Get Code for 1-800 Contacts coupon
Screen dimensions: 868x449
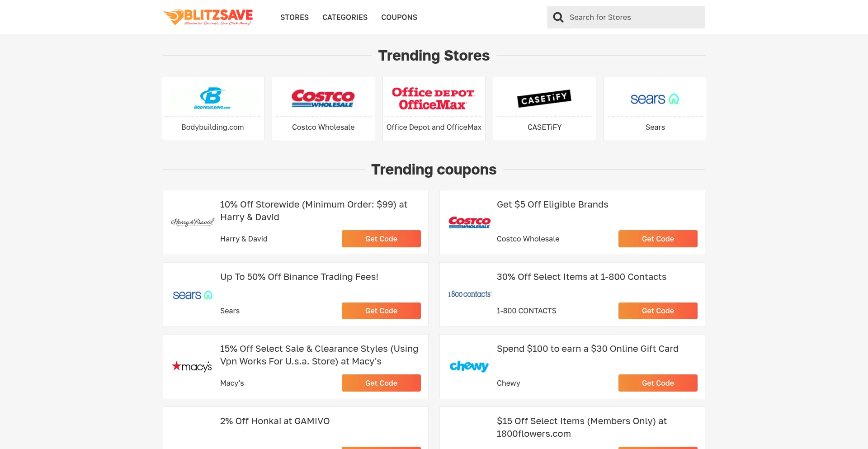[x=658, y=311]
